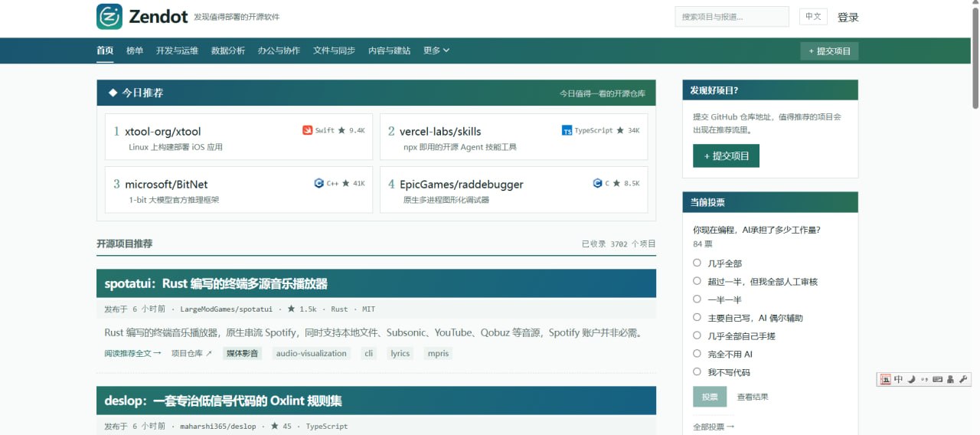Click LargeModGames/spotatui repository text
This screenshot has height=435, width=980.
point(226,309)
